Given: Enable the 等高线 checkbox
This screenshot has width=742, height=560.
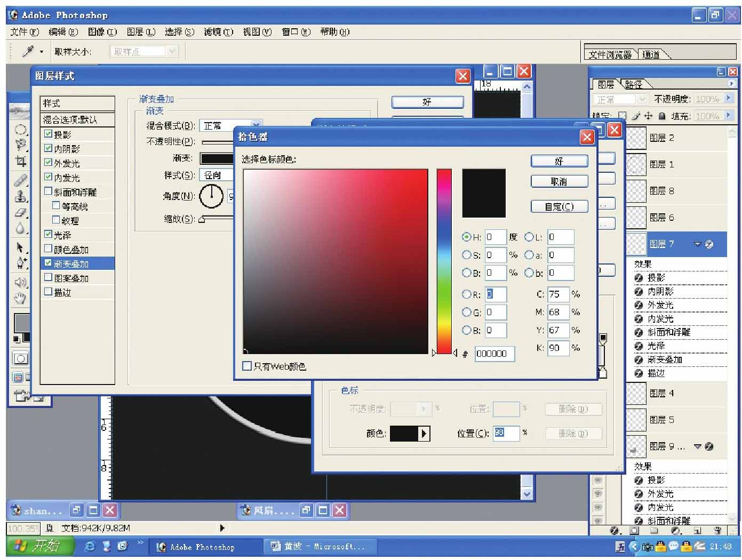Looking at the screenshot, I should [56, 206].
